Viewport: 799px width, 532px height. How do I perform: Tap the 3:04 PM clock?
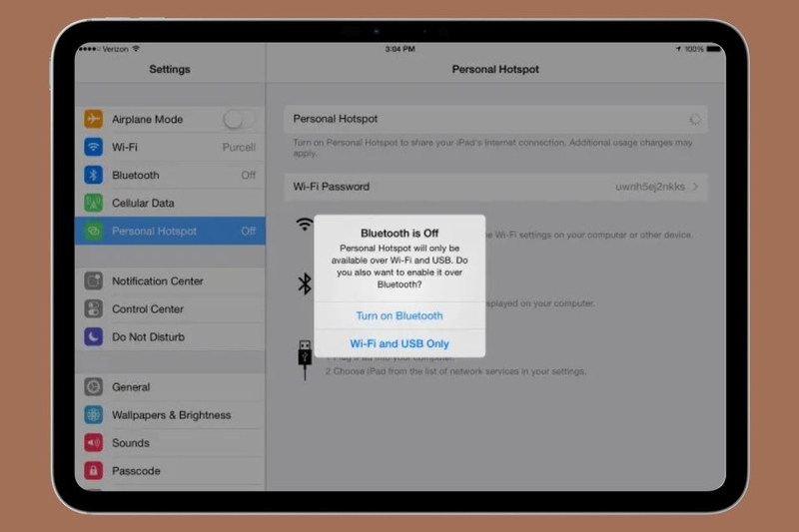[400, 49]
